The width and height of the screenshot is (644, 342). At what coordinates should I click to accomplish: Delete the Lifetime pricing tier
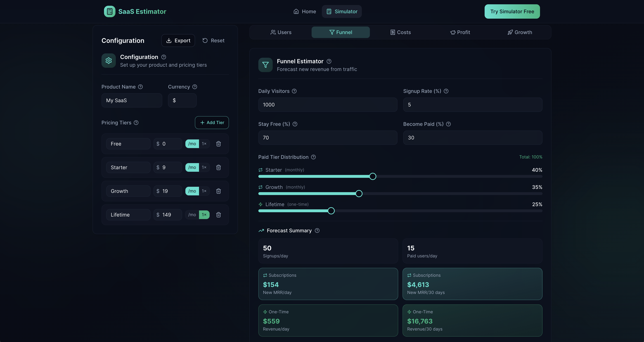click(219, 215)
